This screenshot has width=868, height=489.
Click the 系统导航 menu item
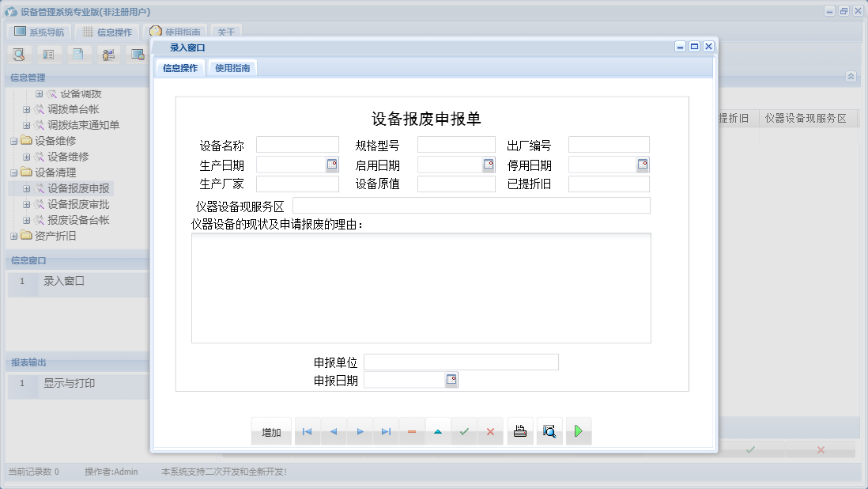click(43, 31)
